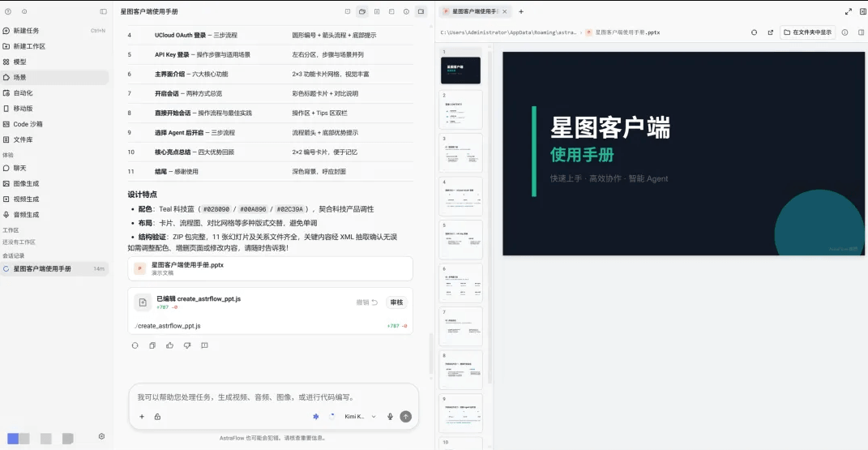Image resolution: width=868 pixels, height=450 pixels.
Task: Open 文件库 in the sidebar
Action: point(54,139)
